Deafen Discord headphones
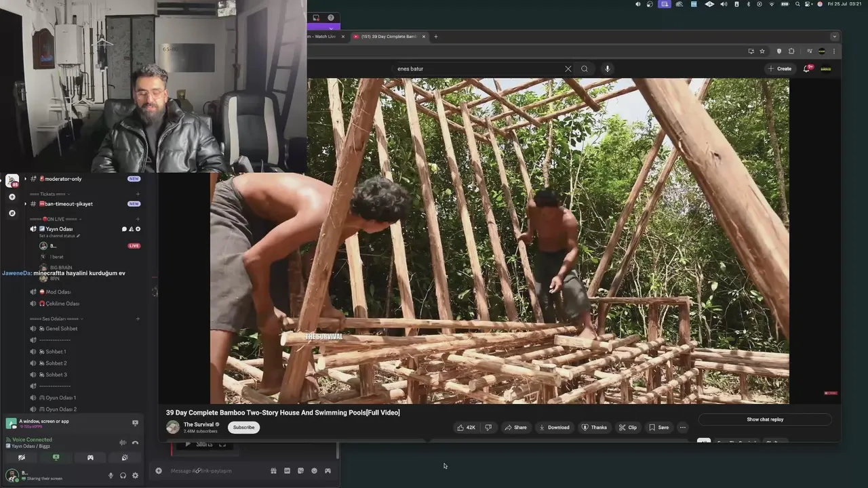Viewport: 868px width, 488px height. pyautogui.click(x=123, y=475)
